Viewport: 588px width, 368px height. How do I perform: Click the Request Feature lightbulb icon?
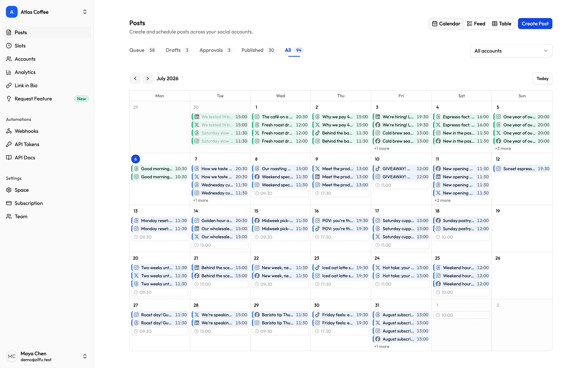click(9, 99)
